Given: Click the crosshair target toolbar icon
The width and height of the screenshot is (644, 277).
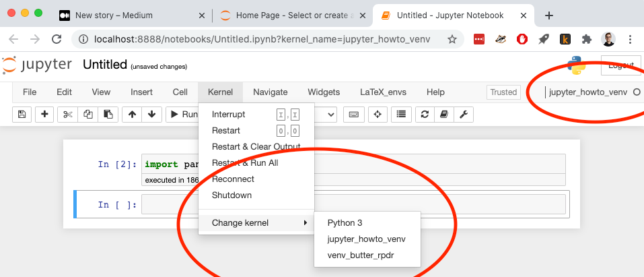Looking at the screenshot, I should 378,115.
